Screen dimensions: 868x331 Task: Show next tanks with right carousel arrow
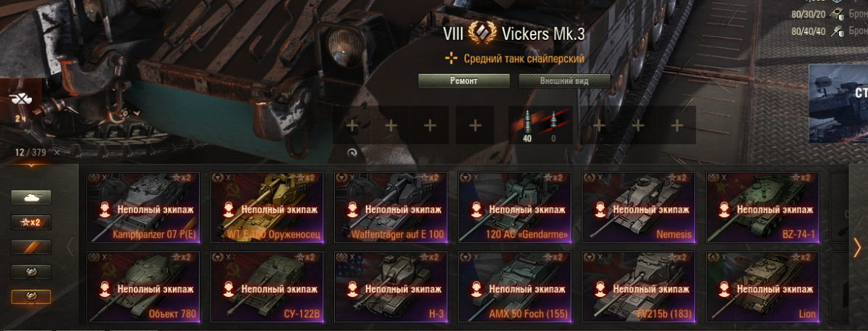click(x=858, y=247)
